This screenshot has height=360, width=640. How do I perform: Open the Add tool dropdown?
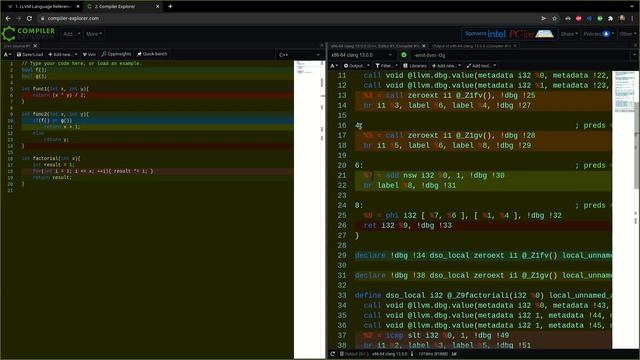coord(481,66)
